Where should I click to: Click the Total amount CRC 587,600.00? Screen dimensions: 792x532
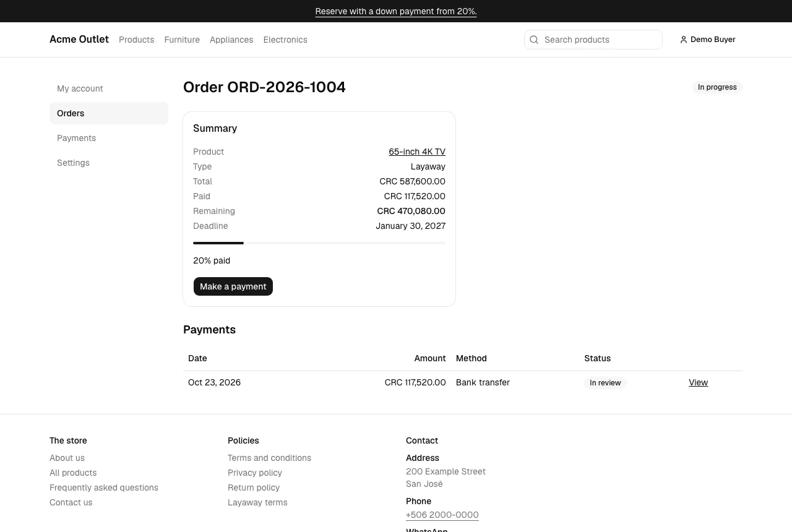click(412, 181)
